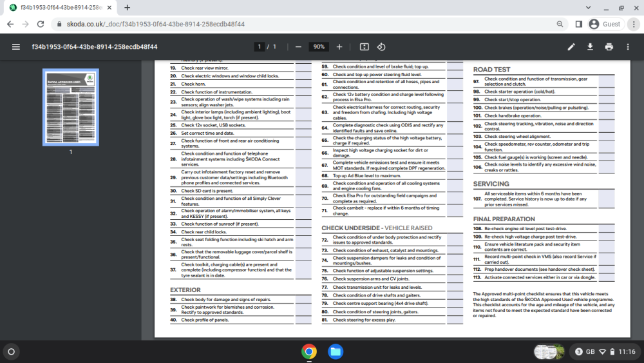Open the Files app from the shelf
This screenshot has width=644, height=363.
pos(336,351)
